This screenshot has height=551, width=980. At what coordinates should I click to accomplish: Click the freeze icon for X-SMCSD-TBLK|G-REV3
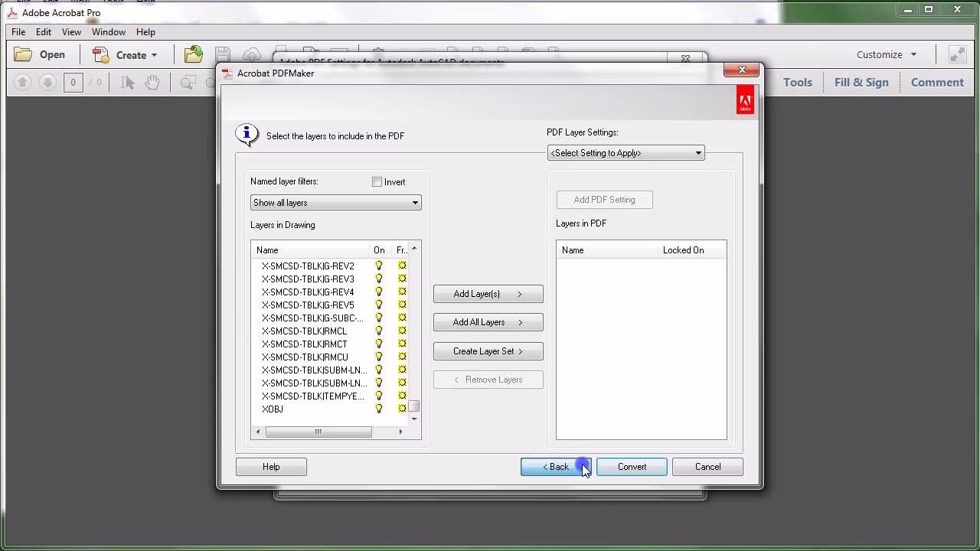pyautogui.click(x=402, y=279)
